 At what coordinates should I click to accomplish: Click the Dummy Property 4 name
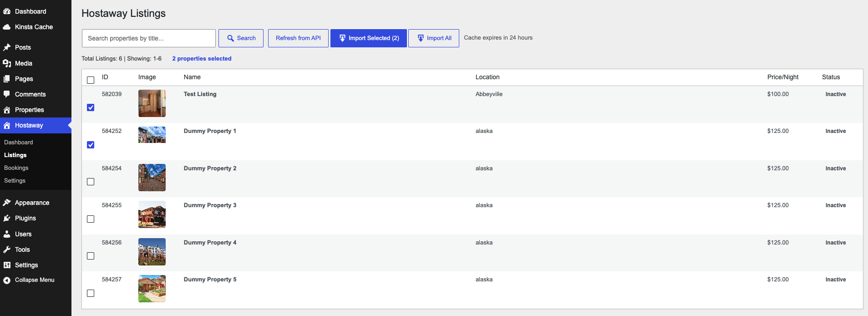(210, 243)
